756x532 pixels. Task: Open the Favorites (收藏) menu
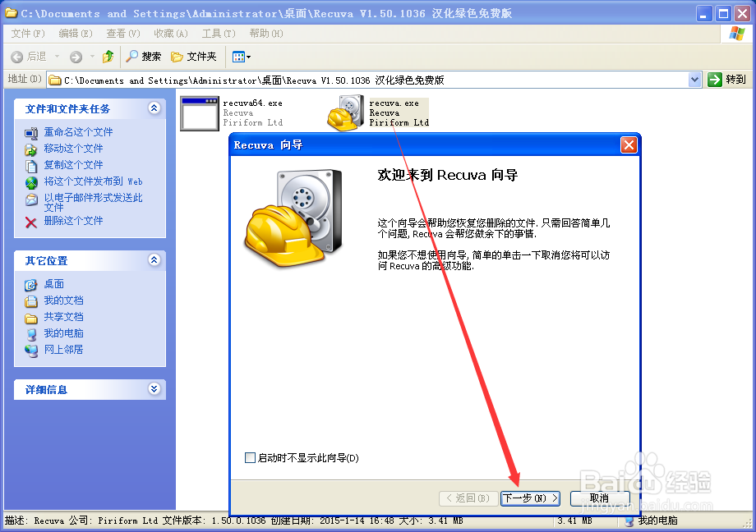click(171, 33)
